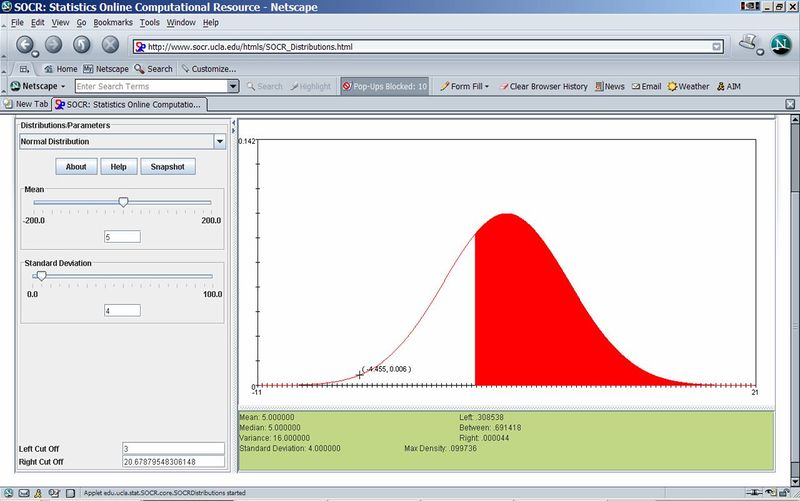Click the About button

click(76, 166)
